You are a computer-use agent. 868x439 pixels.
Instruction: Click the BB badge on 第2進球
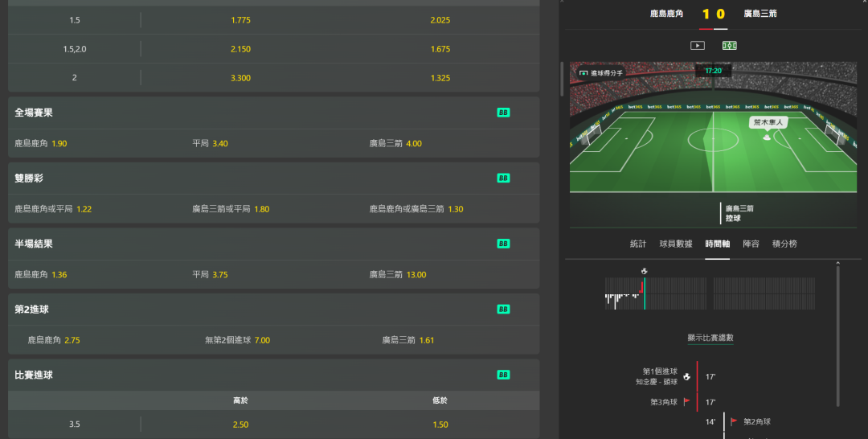click(x=503, y=309)
